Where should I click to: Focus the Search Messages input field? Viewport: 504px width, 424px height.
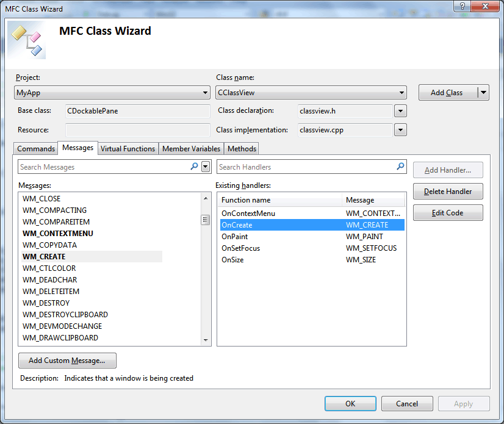coord(104,167)
